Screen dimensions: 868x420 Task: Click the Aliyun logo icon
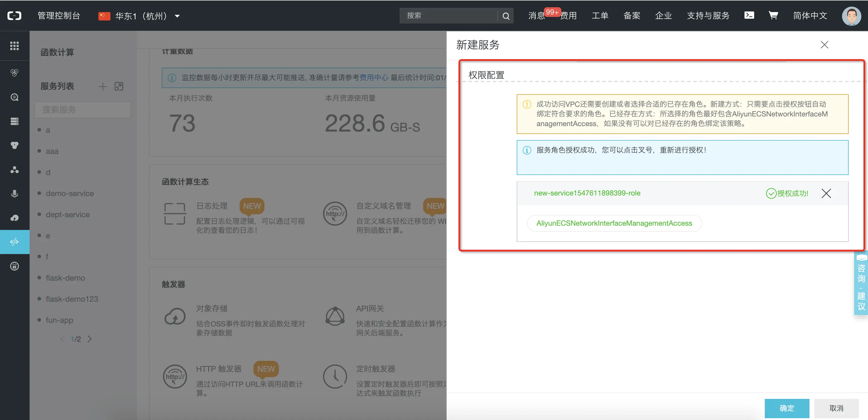tap(14, 15)
